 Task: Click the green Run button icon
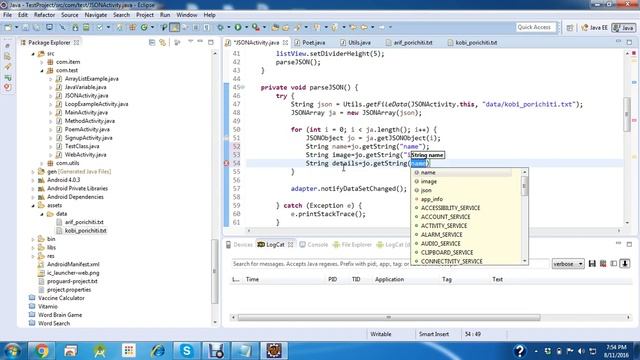click(x=238, y=27)
